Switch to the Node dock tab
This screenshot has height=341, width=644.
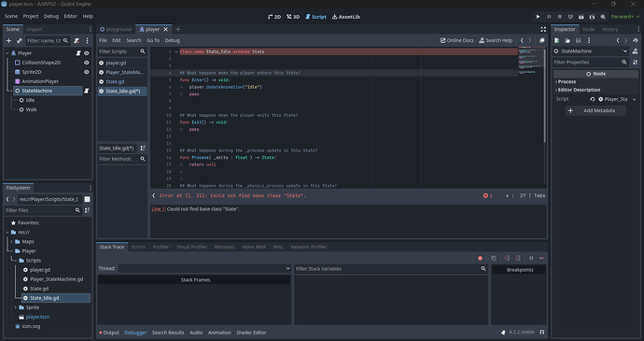589,29
